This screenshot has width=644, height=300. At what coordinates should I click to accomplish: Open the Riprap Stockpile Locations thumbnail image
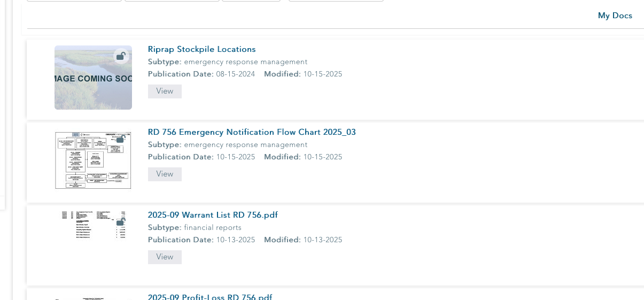point(93,78)
